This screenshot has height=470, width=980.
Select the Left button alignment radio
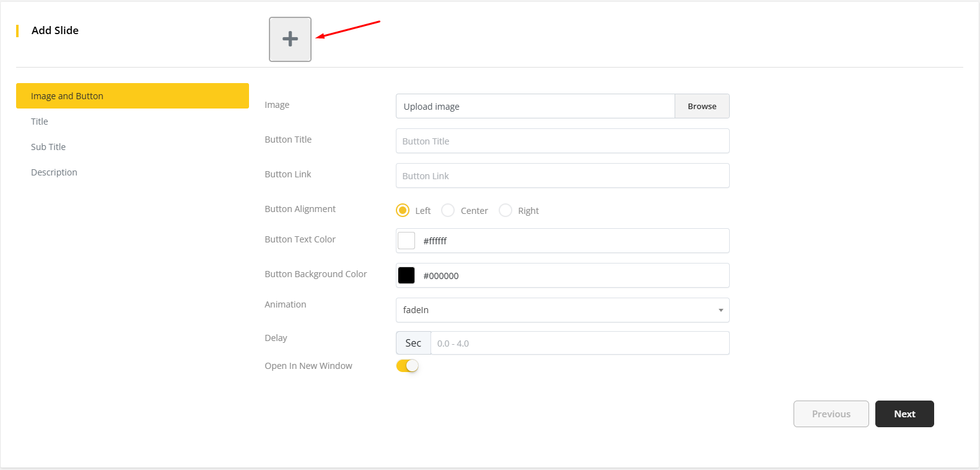(x=403, y=210)
